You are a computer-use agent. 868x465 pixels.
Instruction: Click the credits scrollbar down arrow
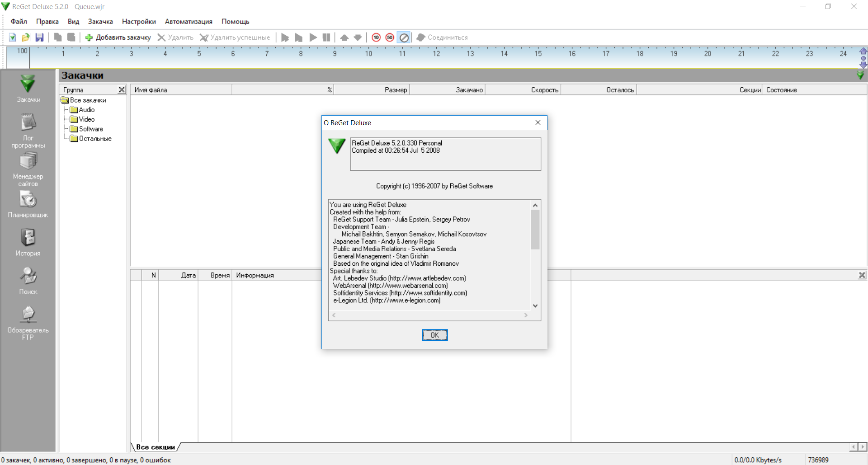tap(535, 306)
